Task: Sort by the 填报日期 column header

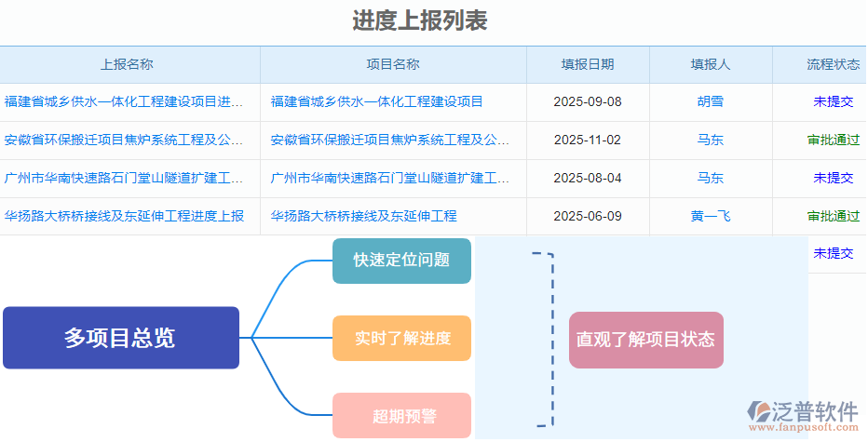Action: tap(588, 64)
